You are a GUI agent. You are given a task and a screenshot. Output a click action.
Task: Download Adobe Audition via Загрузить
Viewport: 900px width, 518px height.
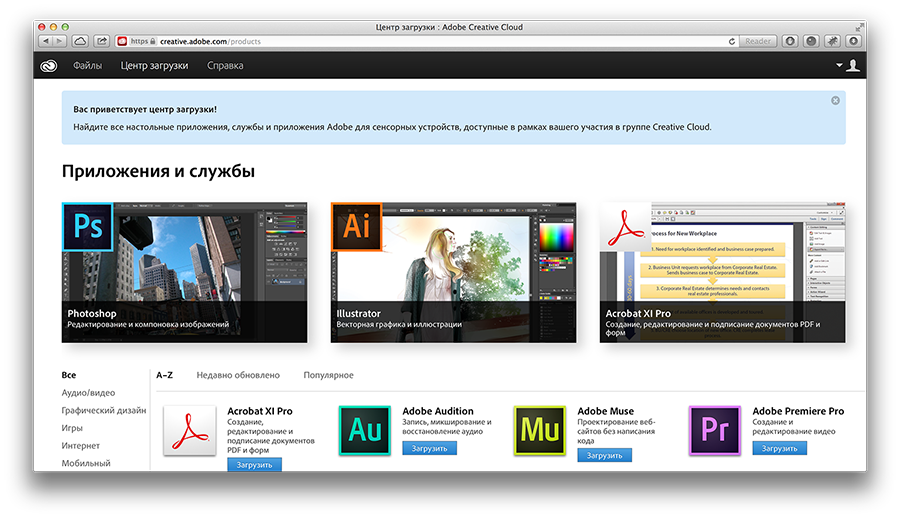coord(429,448)
